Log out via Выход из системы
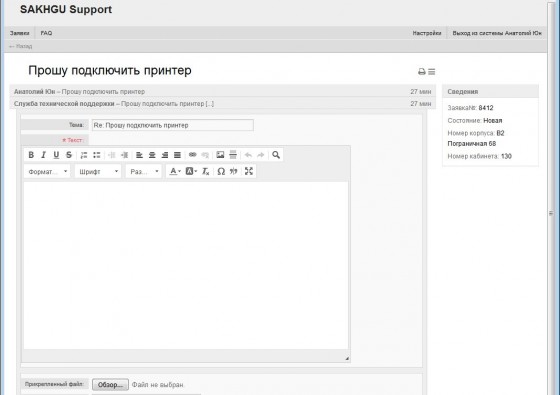The width and height of the screenshot is (560, 395). coord(497,33)
